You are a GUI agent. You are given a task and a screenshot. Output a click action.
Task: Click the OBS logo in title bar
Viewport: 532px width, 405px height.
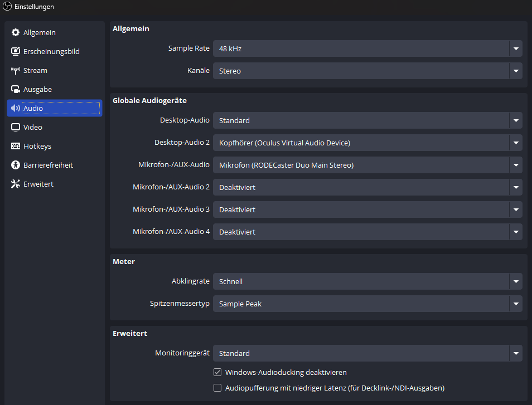pyautogui.click(x=7, y=7)
